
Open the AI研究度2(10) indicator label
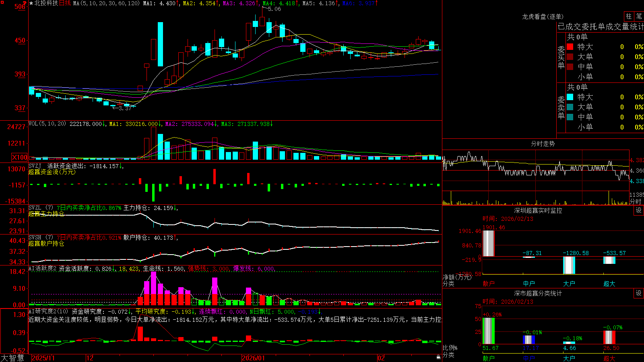click(x=48, y=311)
